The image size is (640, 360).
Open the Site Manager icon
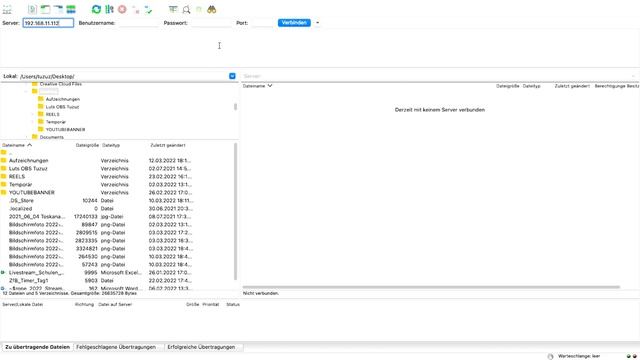point(7,9)
